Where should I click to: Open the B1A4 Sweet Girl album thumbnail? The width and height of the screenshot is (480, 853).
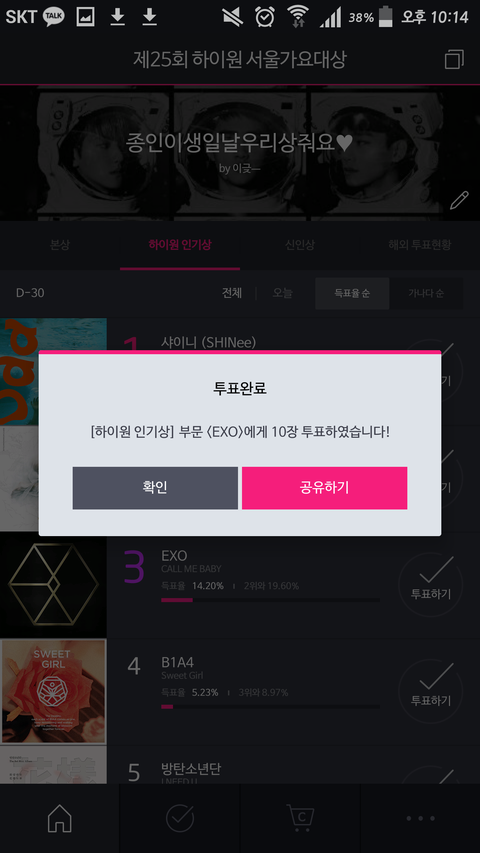(53, 691)
